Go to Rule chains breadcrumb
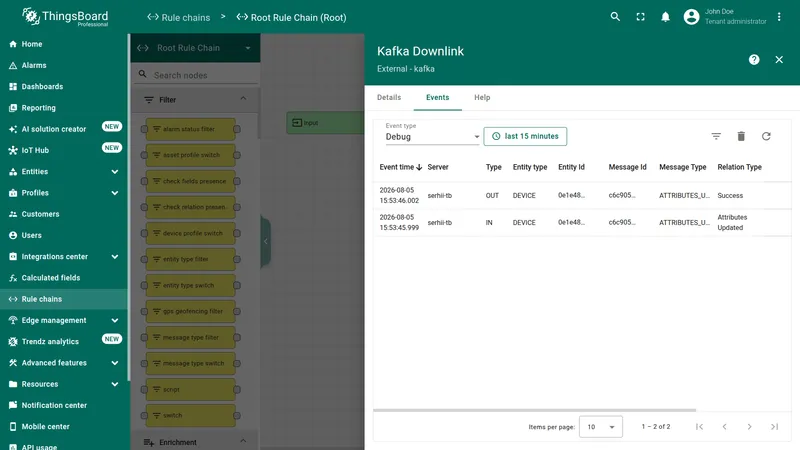Viewport: 800px width, 450px height. (179, 17)
